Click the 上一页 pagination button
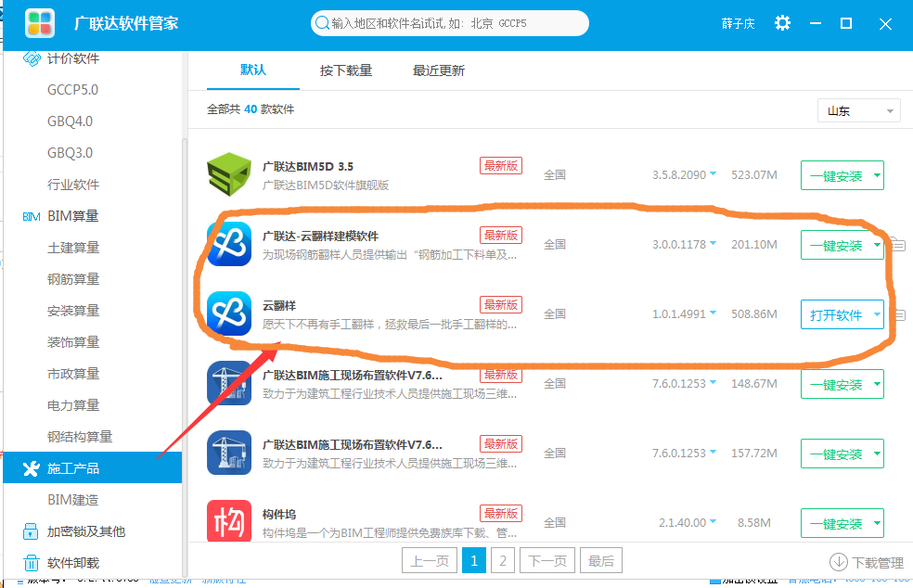The width and height of the screenshot is (913, 588). (430, 560)
